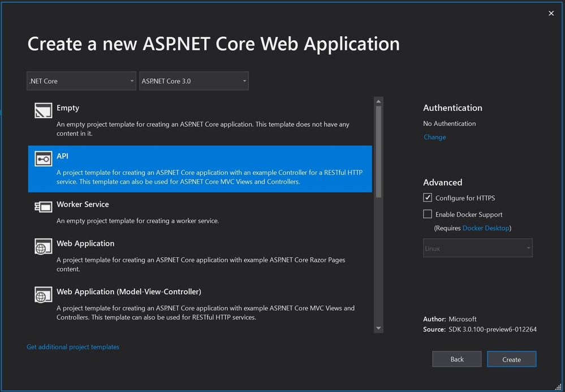The height and width of the screenshot is (392, 565).
Task: Click the API template icon
Action: coord(43,160)
